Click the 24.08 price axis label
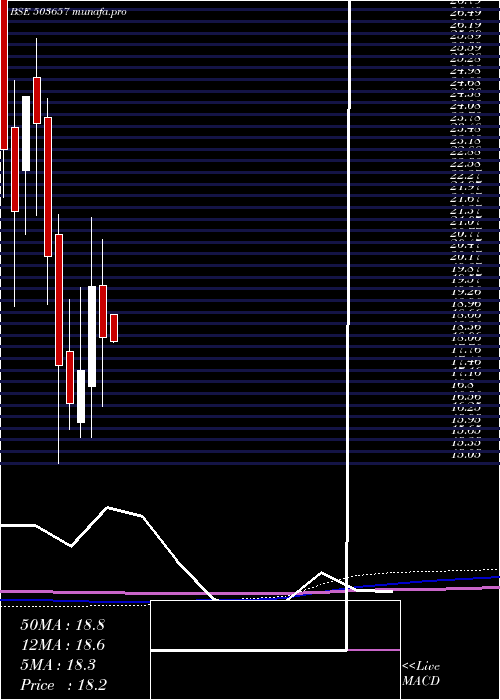 [465, 106]
